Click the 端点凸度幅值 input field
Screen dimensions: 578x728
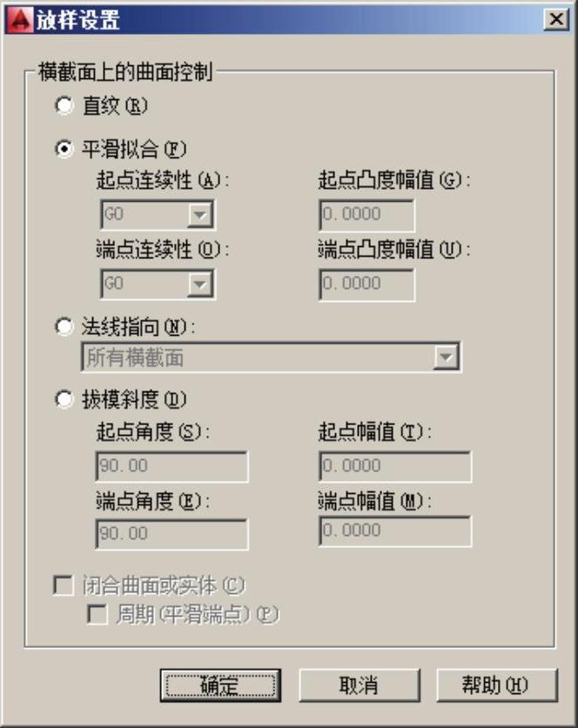(x=366, y=284)
